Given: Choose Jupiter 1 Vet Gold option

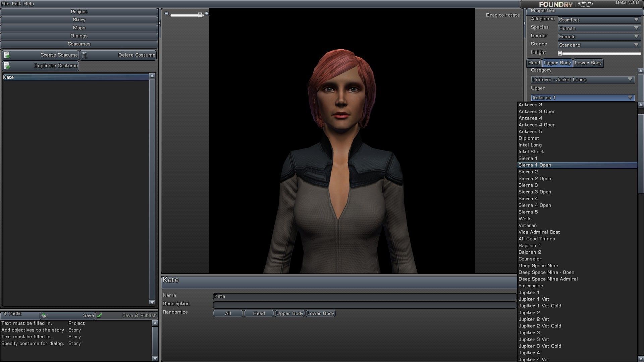Looking at the screenshot, I should tap(577, 306).
